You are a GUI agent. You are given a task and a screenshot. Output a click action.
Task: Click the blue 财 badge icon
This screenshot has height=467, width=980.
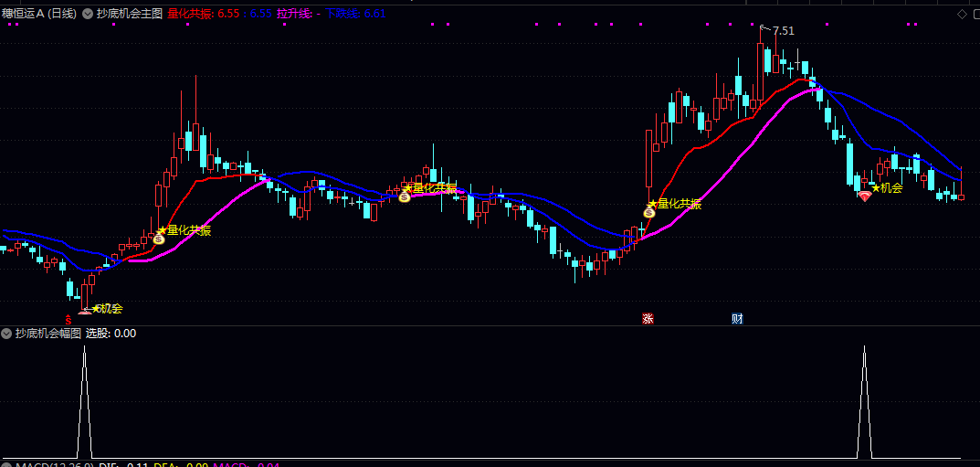coord(737,319)
